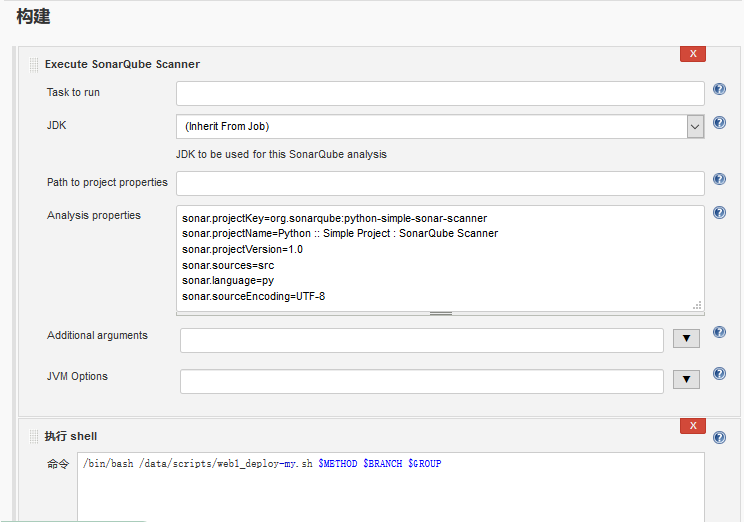Grab drag handle of Execute SonarQube Scanner
Image resolution: width=744 pixels, height=522 pixels.
click(x=34, y=64)
